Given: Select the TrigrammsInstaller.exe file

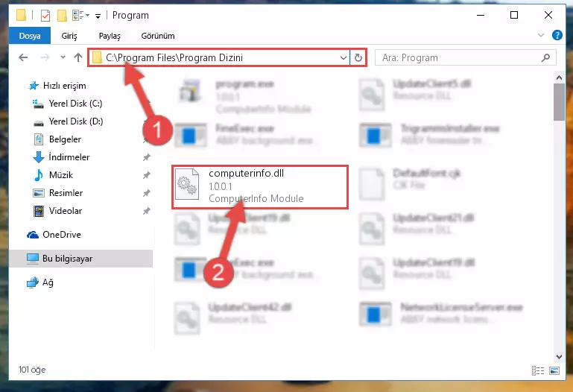Looking at the screenshot, I should coord(430,134).
